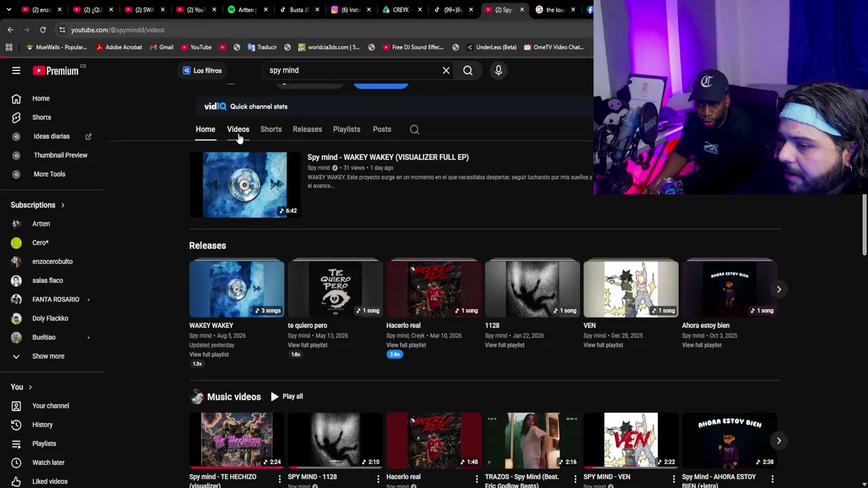The image size is (868, 488).
Task: Open Ideas diarias in the sidebar
Action: [x=52, y=136]
